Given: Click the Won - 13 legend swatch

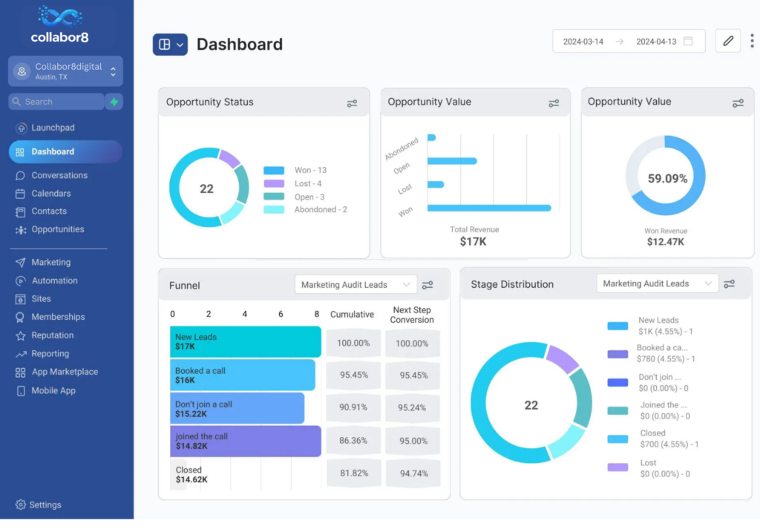Looking at the screenshot, I should (274, 171).
